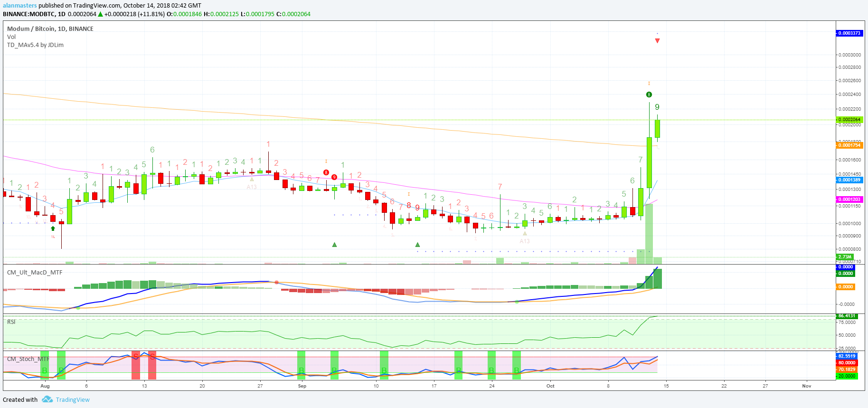Click the alanmasters author link
This screenshot has width=868, height=408.
pos(20,6)
